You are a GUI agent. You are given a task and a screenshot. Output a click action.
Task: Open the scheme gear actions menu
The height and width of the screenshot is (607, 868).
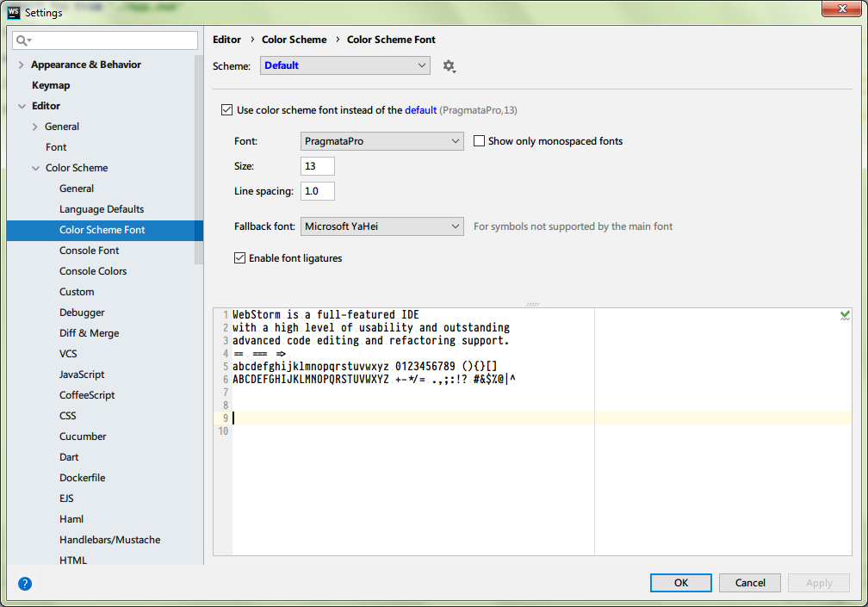pyautogui.click(x=449, y=66)
